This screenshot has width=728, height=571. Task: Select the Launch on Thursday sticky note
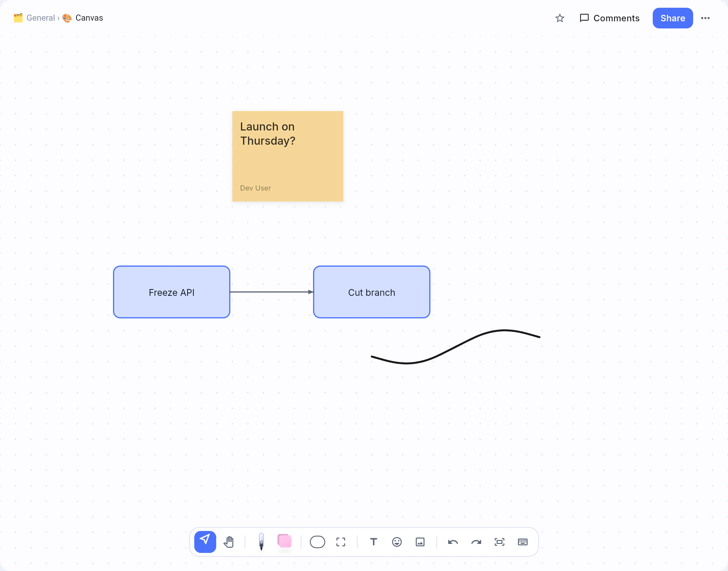288,156
